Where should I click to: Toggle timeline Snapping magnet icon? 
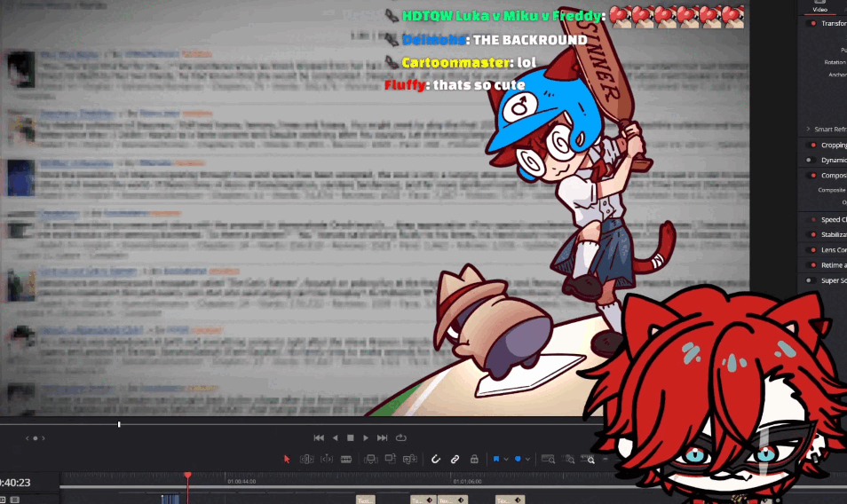[x=435, y=460]
